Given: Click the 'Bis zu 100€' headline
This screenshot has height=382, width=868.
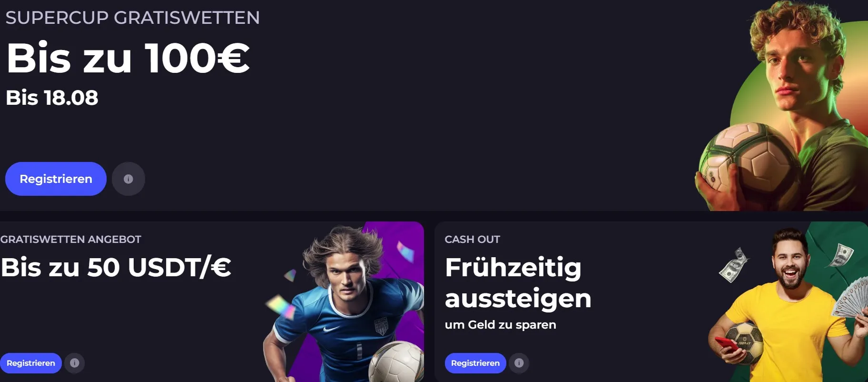Looking at the screenshot, I should pyautogui.click(x=128, y=58).
